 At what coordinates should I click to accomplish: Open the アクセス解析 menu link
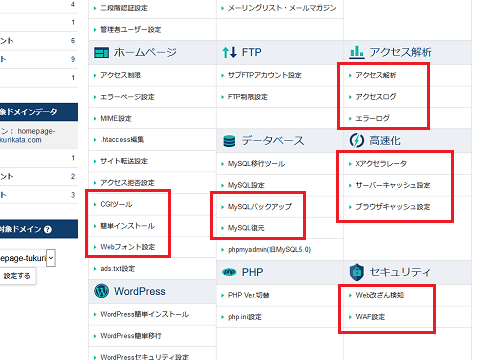click(x=376, y=75)
